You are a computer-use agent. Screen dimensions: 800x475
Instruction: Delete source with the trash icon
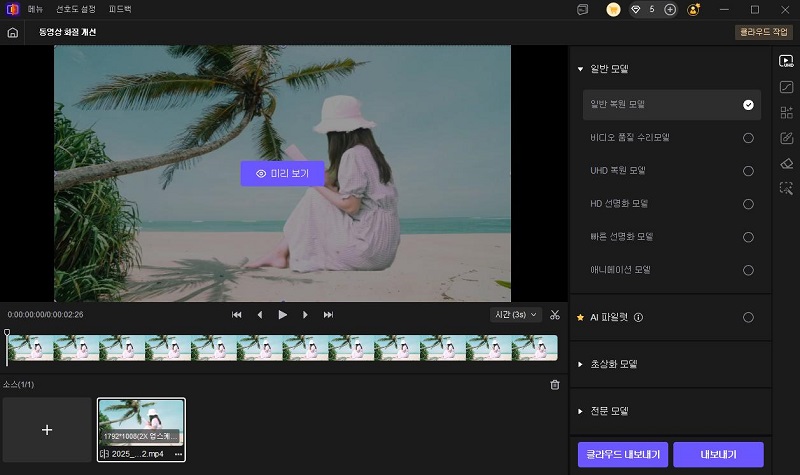pyautogui.click(x=555, y=385)
